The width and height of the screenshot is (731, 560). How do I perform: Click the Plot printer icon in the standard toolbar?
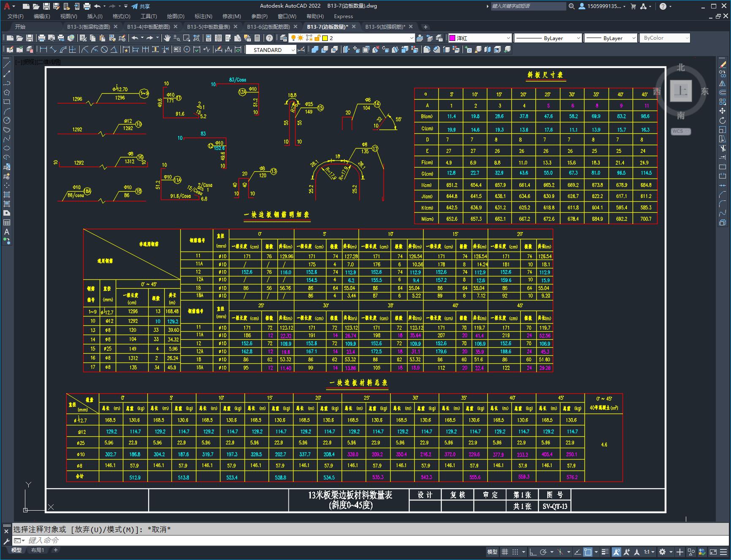42,38
